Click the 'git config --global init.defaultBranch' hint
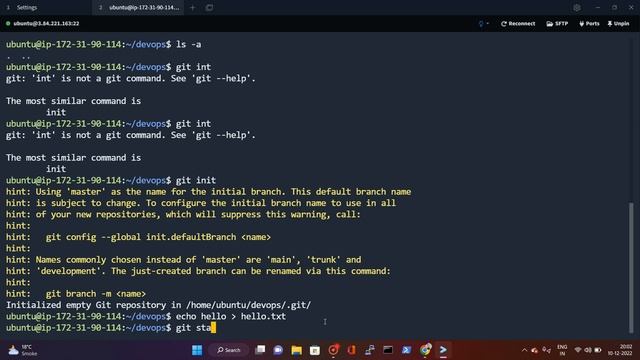 (x=138, y=237)
